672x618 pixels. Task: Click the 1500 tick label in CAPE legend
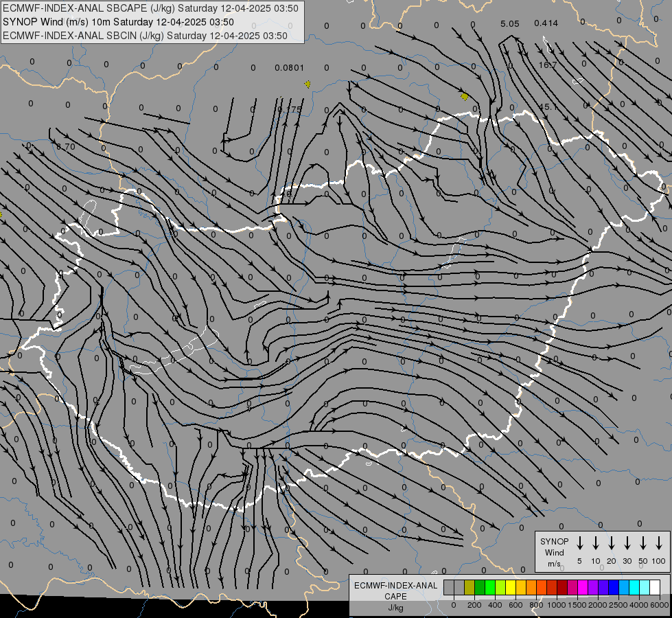[577, 605]
